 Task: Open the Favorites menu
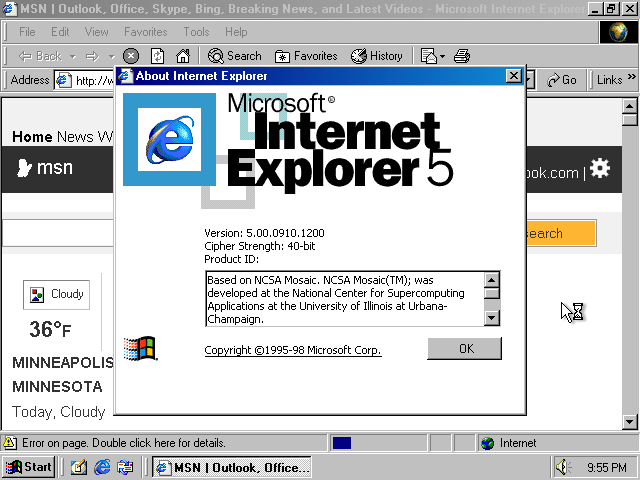click(x=146, y=32)
